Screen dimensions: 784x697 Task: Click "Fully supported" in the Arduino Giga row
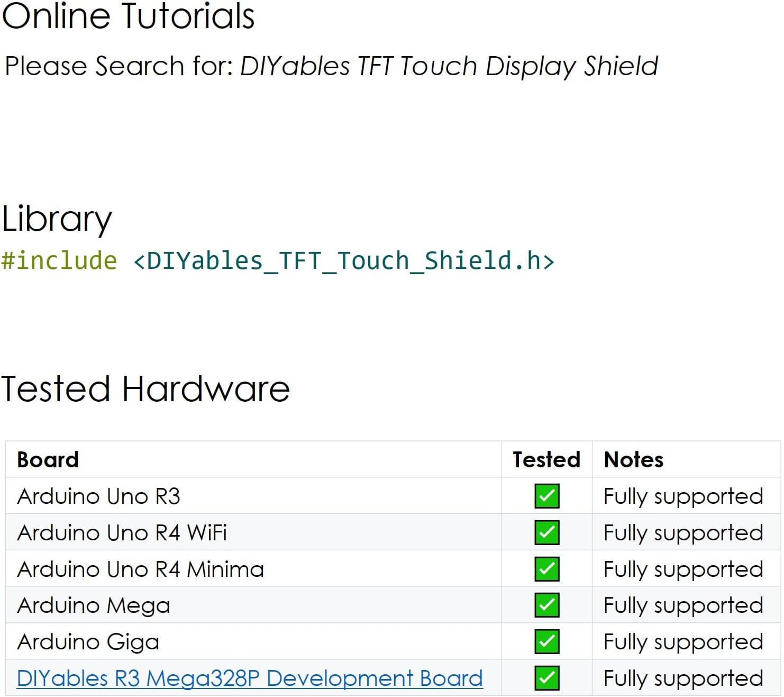[683, 642]
